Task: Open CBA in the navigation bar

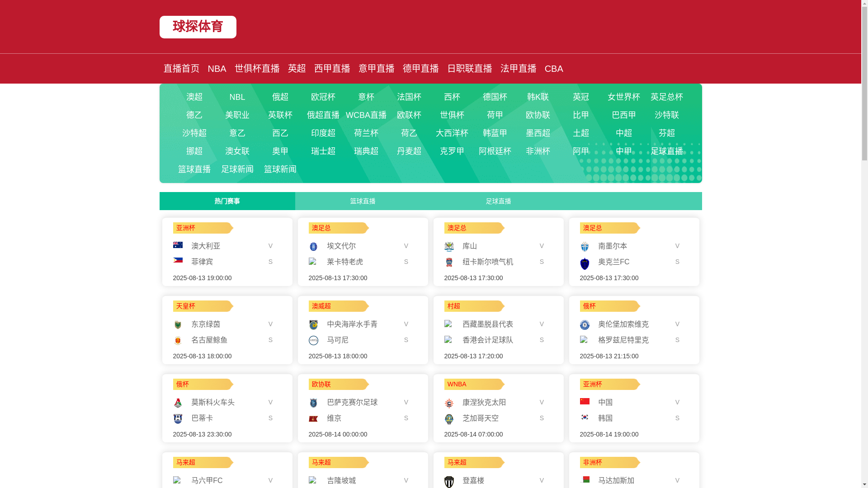Action: tap(554, 69)
